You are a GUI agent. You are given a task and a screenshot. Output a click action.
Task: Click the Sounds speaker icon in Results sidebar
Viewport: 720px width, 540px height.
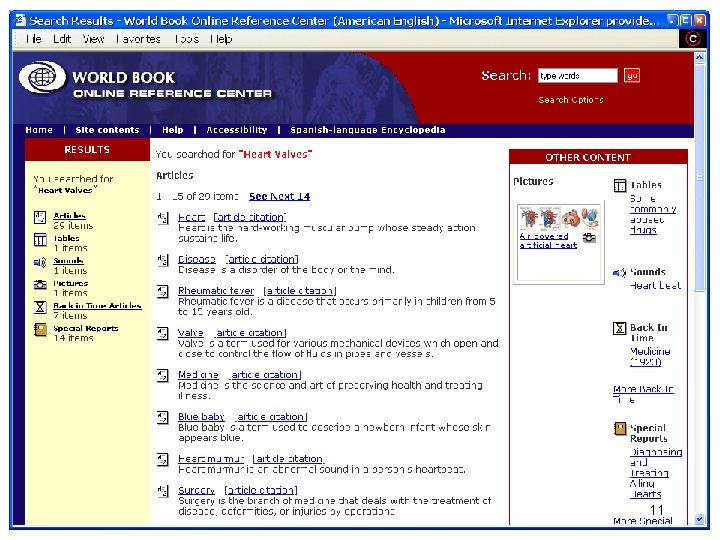pos(40,262)
